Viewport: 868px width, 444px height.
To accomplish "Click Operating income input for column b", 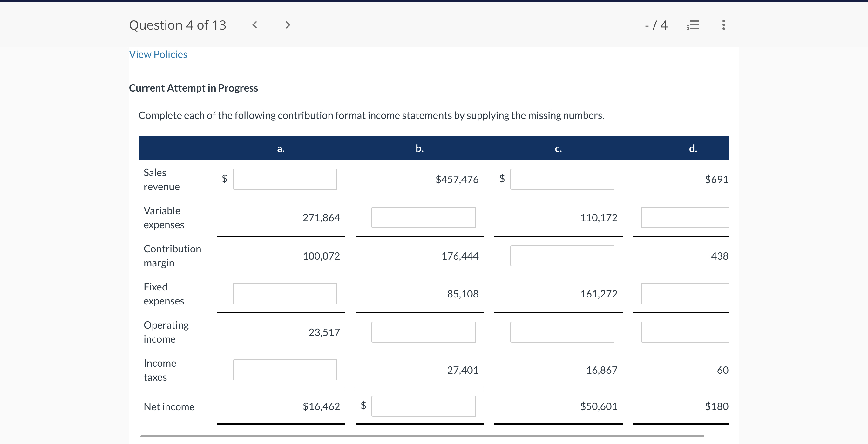I will click(x=423, y=332).
